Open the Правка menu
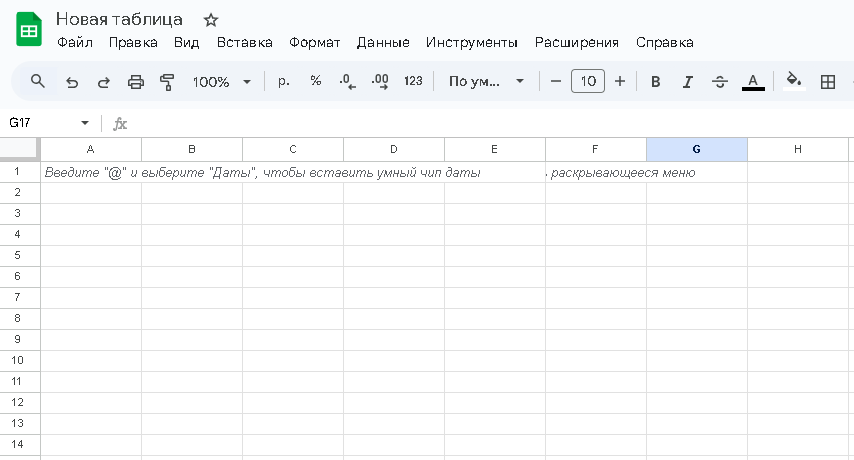 coord(133,42)
